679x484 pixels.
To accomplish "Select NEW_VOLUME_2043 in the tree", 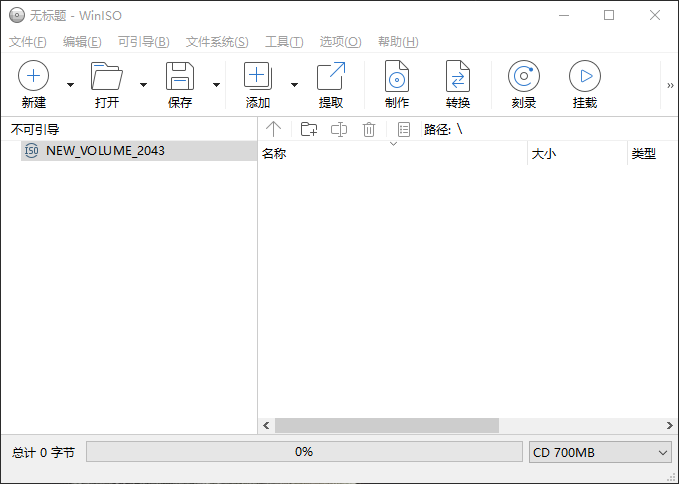I will tap(139, 151).
